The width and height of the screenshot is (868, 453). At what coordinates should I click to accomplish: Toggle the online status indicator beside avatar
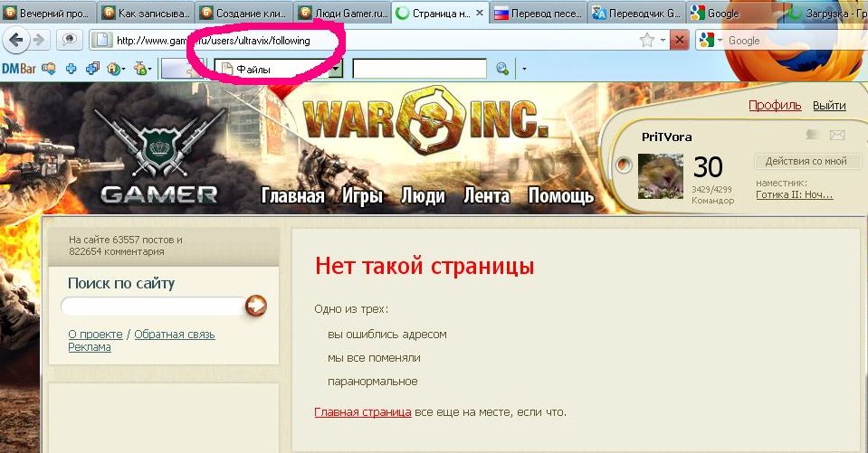[624, 165]
